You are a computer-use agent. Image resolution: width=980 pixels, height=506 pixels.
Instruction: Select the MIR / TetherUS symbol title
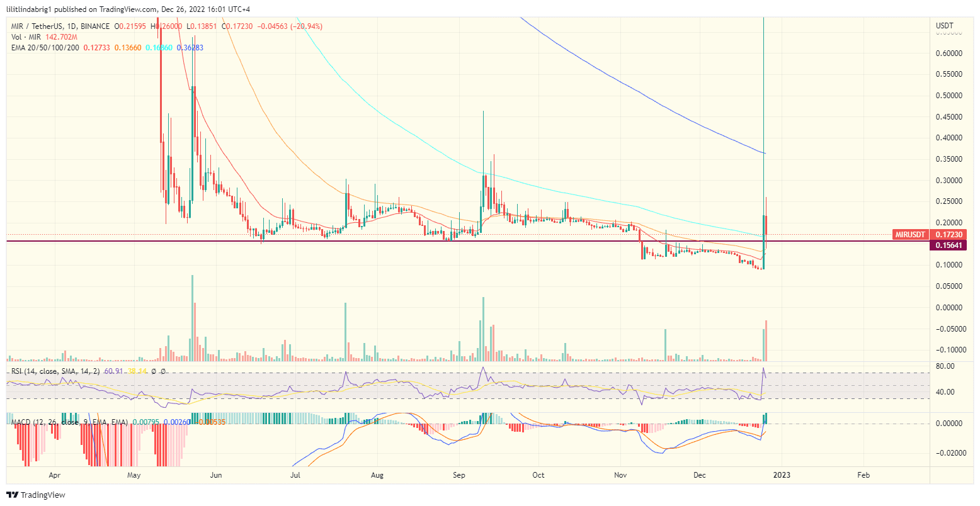(x=38, y=26)
